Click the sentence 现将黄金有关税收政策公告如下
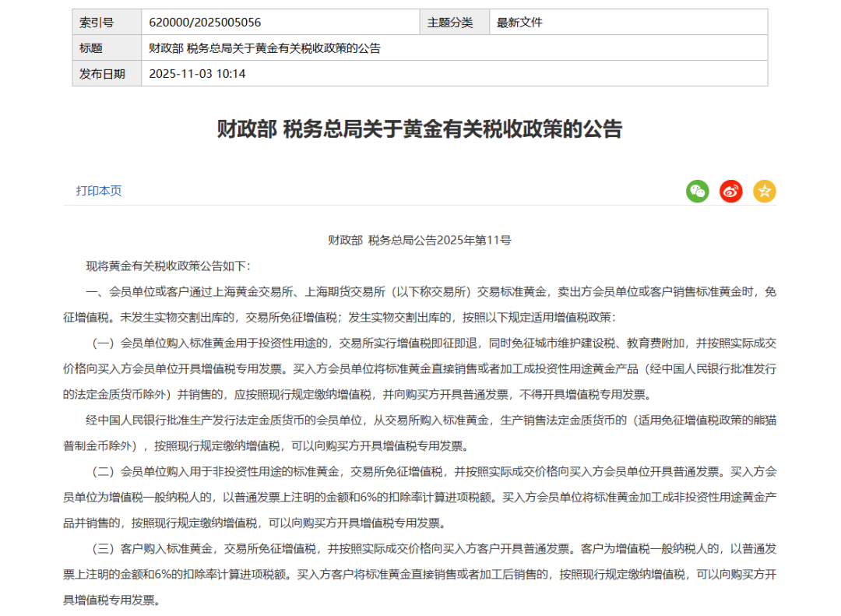841x616 pixels. 168,266
